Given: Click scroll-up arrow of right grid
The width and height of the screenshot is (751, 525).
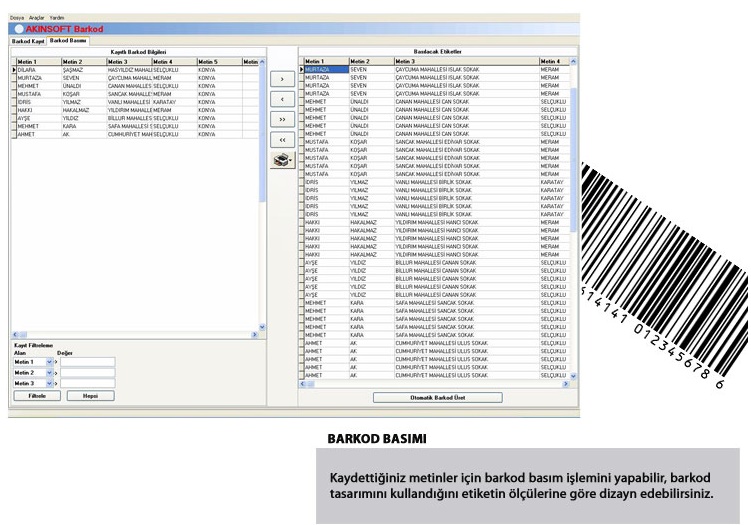Looking at the screenshot, I should click(x=573, y=61).
